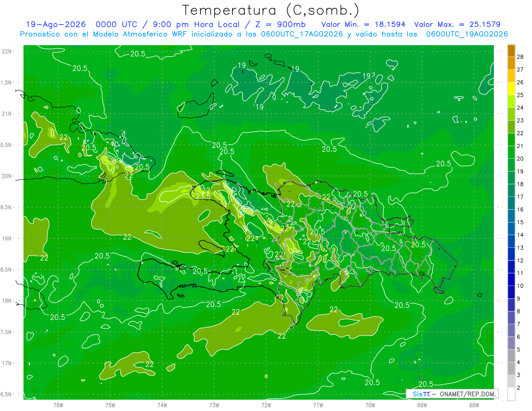
Task: Click the 69W longitude axis label
Action: pos(422,405)
